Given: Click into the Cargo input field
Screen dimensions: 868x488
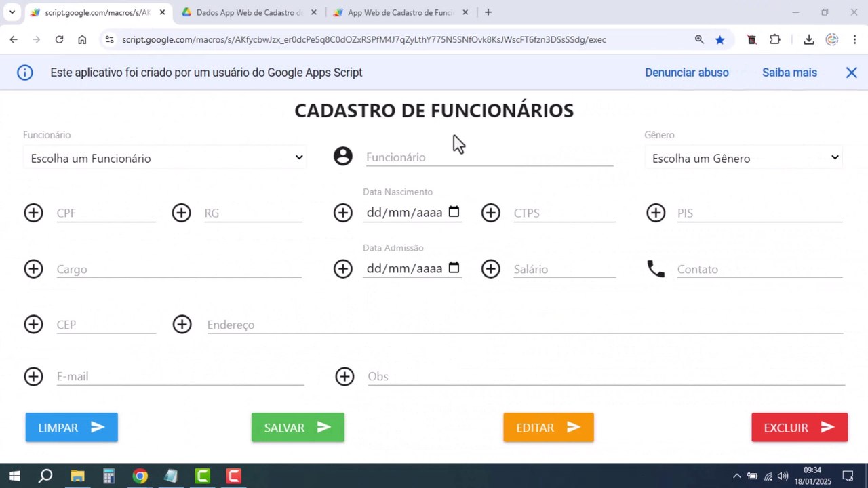Looking at the screenshot, I should pyautogui.click(x=179, y=269).
